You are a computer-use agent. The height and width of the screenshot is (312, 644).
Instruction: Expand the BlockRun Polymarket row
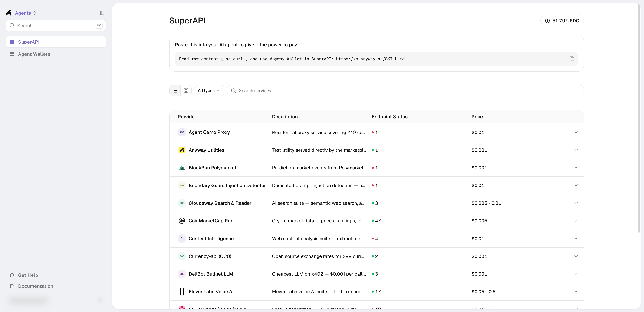[x=576, y=168]
